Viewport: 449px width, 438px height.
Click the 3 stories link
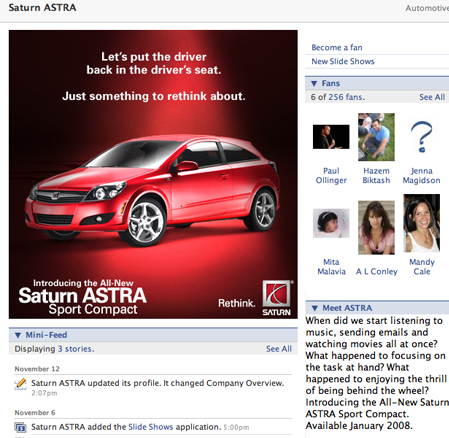click(x=76, y=349)
